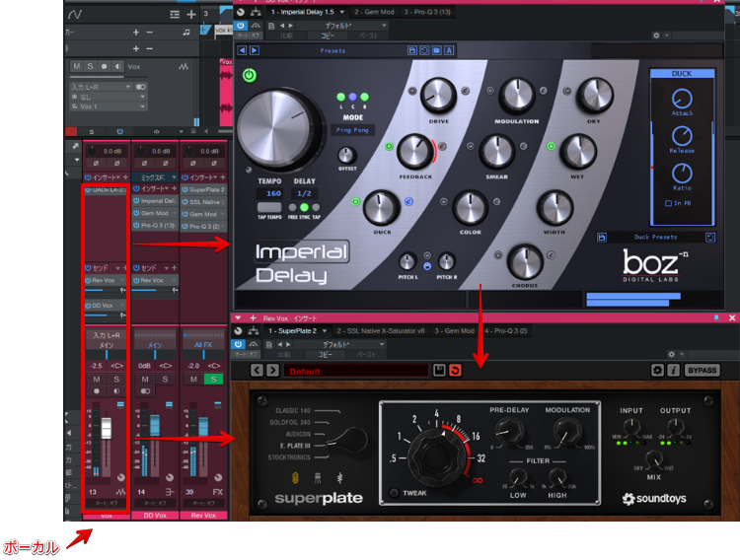Save preset icon in Imperial Delay header

tap(412, 50)
